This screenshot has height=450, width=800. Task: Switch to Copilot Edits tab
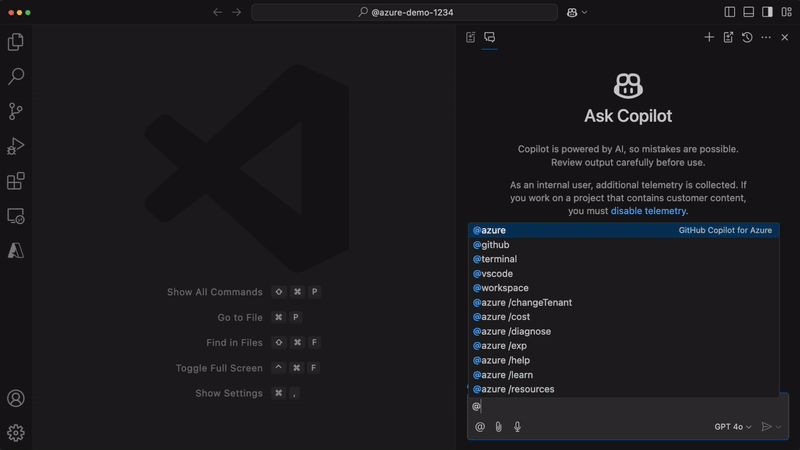click(x=470, y=37)
